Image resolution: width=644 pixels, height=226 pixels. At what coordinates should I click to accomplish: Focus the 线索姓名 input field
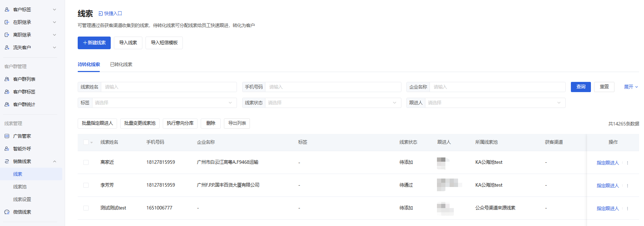tap(169, 87)
